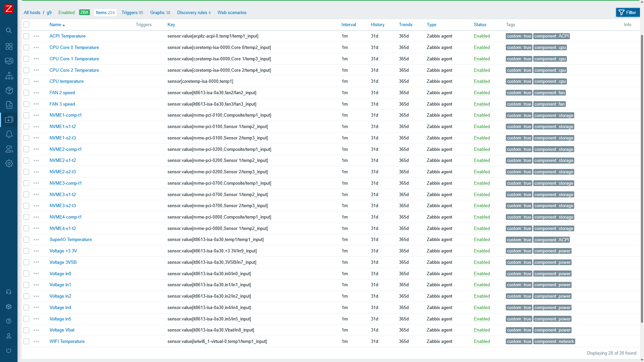The height and width of the screenshot is (362, 644).
Task: Open the search magnifier in sidebar
Action: click(x=9, y=31)
